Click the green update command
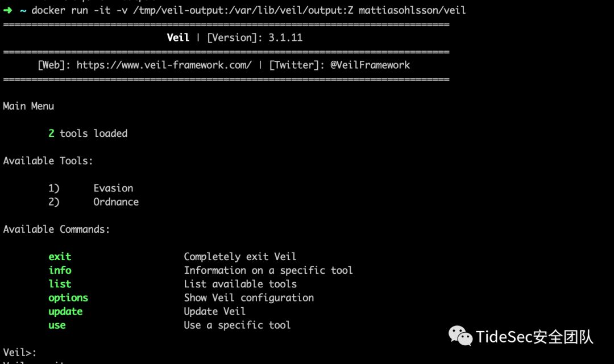The image size is (614, 364). click(x=65, y=311)
